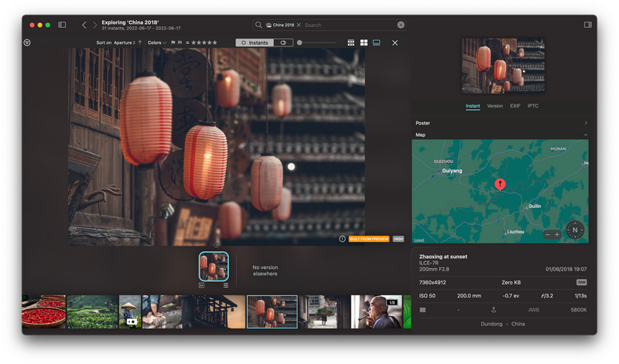The height and width of the screenshot is (364, 619).
Task: Click the location joystick icon in metadata
Action: (494, 310)
